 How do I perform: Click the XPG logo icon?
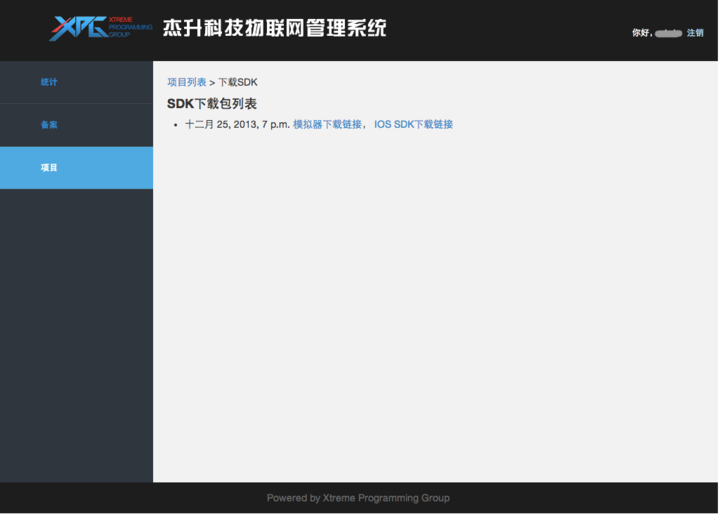coord(77,28)
